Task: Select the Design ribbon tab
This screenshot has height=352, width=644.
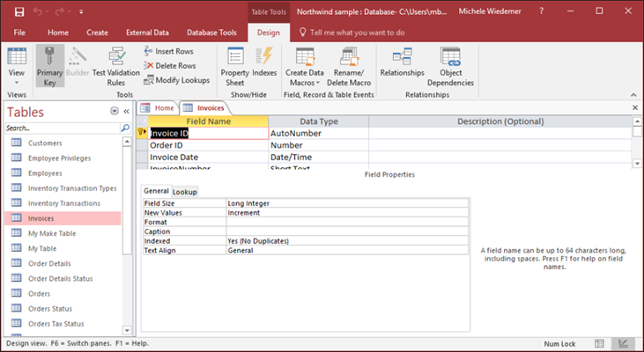Action: pyautogui.click(x=269, y=33)
